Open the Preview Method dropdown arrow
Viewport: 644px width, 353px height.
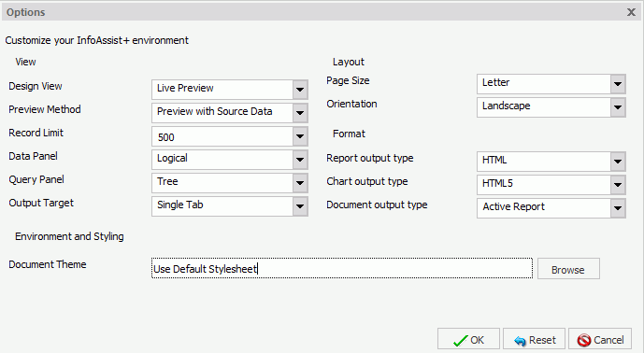tap(300, 113)
